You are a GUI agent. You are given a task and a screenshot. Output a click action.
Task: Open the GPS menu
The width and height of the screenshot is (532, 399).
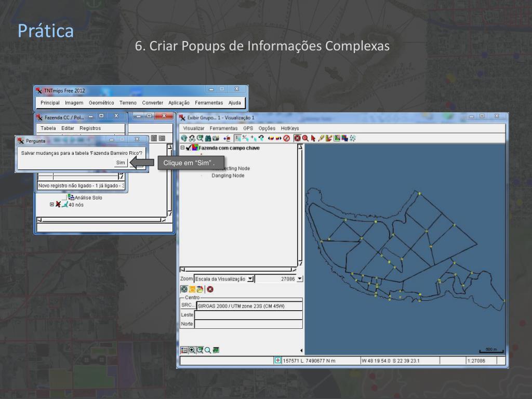248,128
